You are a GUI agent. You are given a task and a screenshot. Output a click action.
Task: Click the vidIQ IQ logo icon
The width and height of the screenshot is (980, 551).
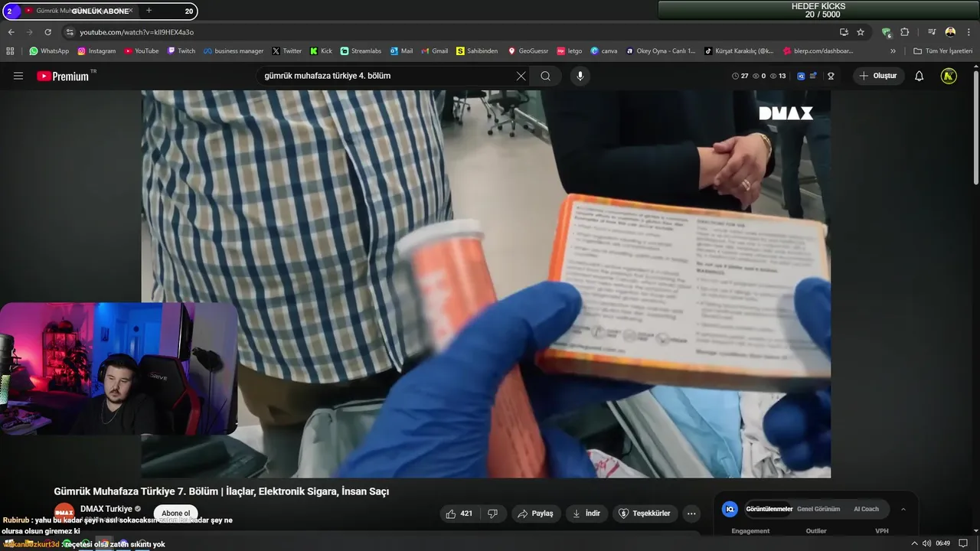click(730, 509)
